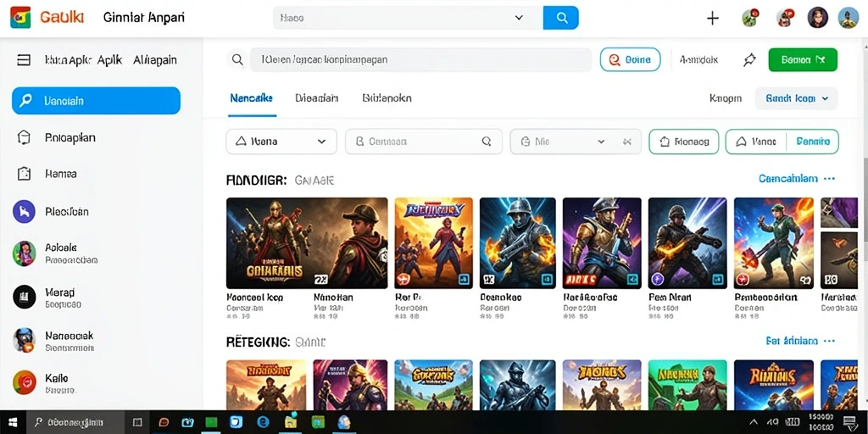Click the camera icon on the taskbar
Screen dimensions: 868x434
tap(187, 422)
